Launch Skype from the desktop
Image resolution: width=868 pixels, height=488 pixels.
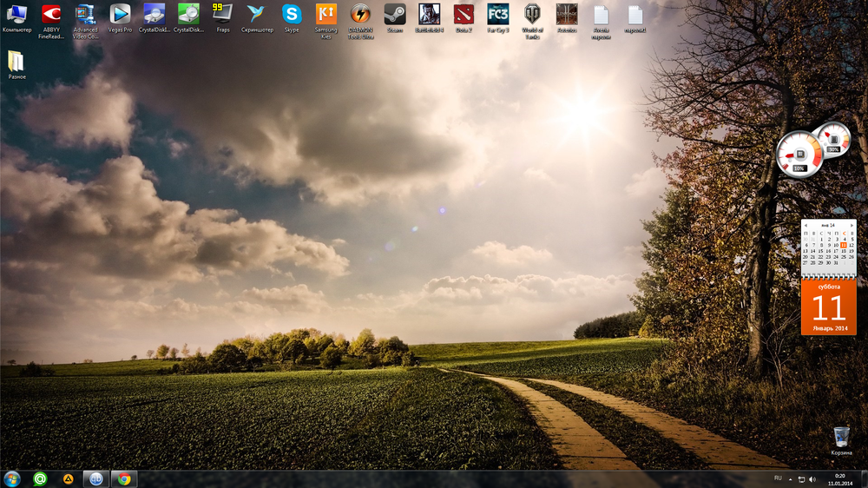tap(292, 15)
